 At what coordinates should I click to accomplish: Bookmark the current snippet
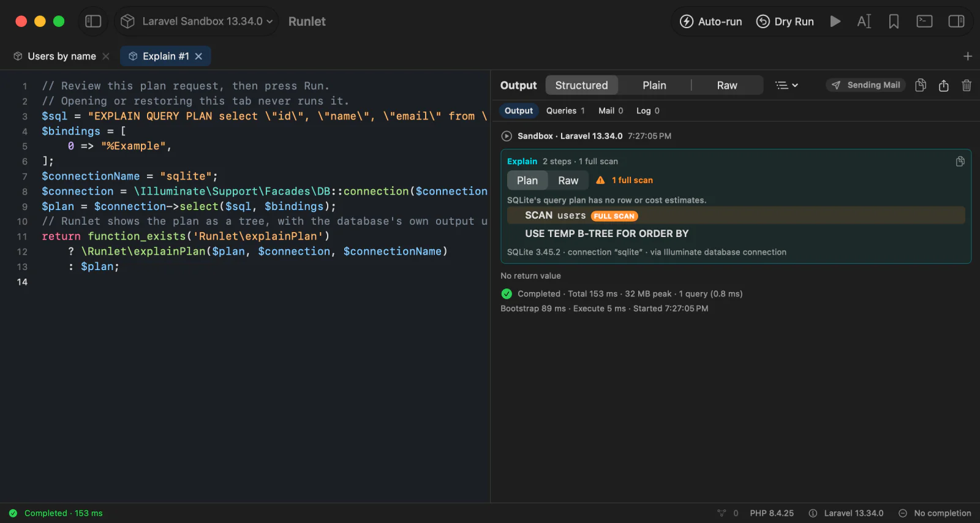pos(894,21)
